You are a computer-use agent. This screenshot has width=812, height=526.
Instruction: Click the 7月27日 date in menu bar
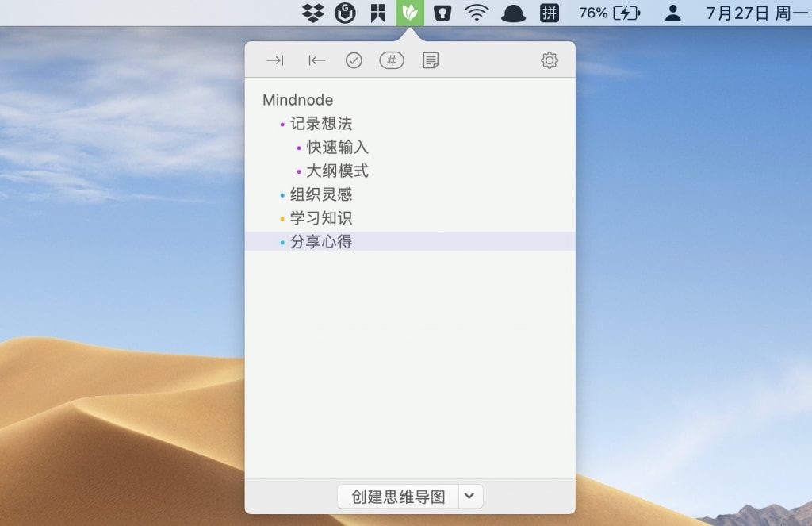(x=738, y=13)
